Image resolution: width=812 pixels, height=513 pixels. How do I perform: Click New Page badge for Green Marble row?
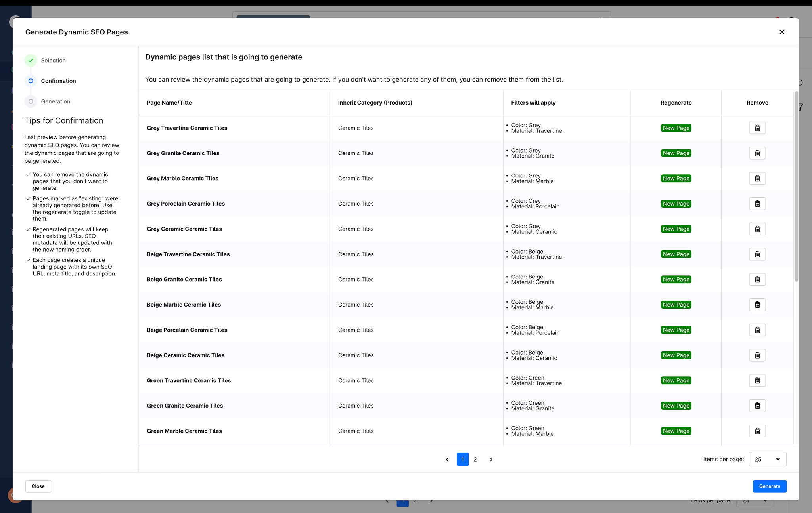click(676, 431)
